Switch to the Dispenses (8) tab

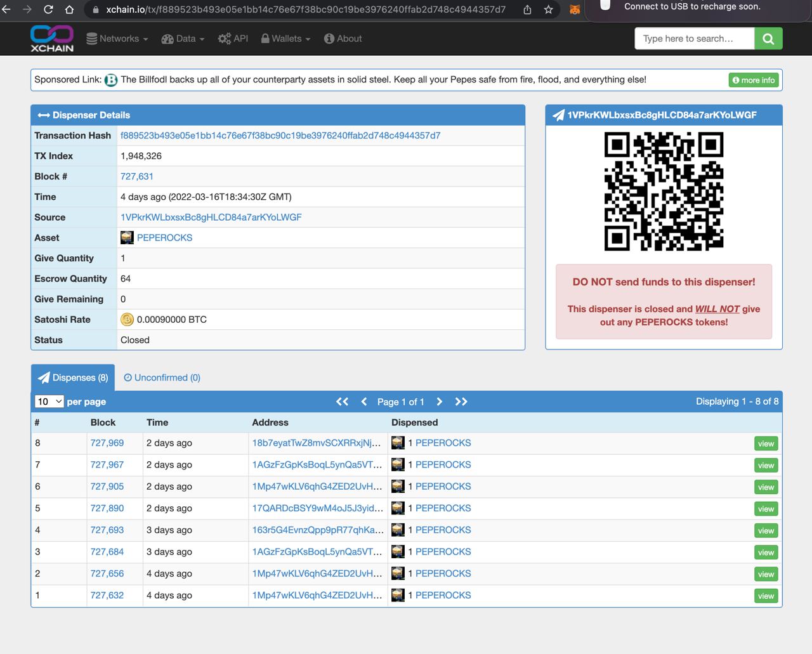coord(73,377)
